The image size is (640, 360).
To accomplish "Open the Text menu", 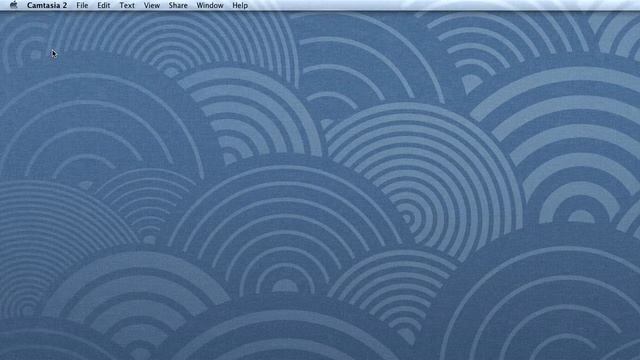I will coord(127,5).
